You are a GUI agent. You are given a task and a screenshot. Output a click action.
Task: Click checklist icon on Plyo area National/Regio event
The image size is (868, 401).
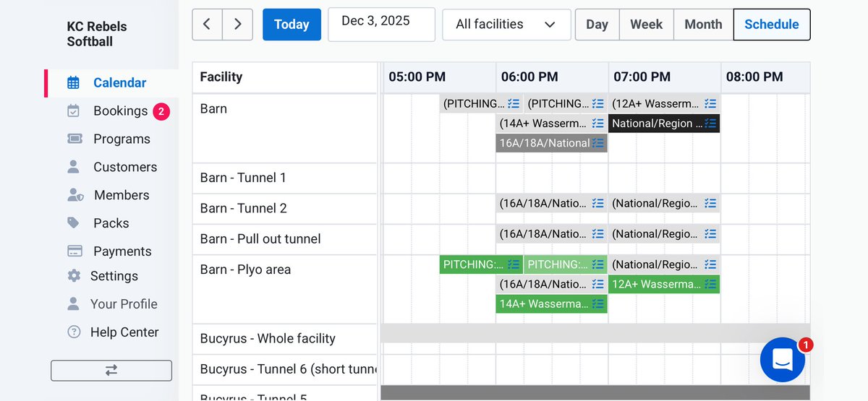[710, 264]
